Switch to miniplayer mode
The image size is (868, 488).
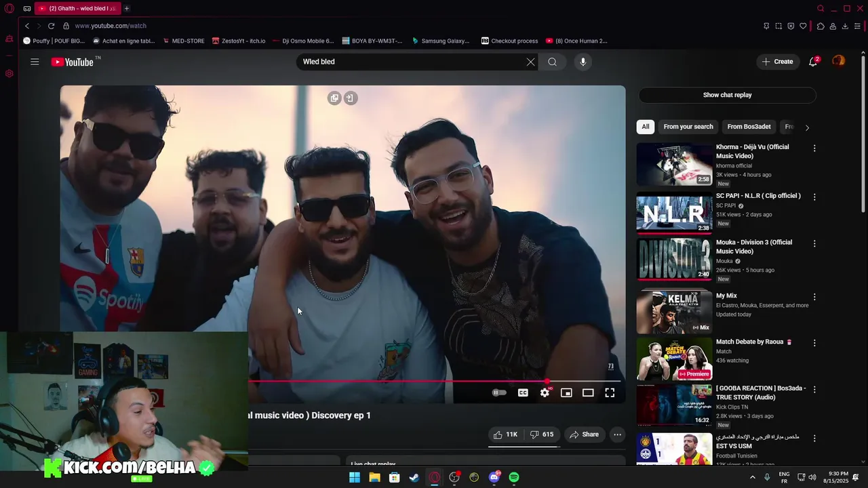(x=566, y=392)
